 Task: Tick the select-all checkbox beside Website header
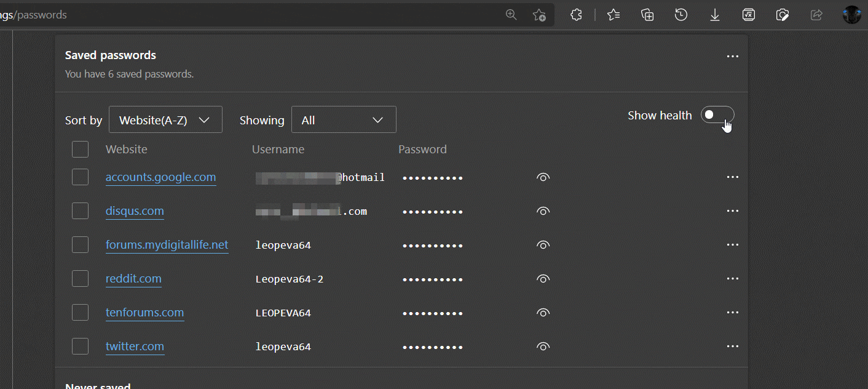pos(80,149)
